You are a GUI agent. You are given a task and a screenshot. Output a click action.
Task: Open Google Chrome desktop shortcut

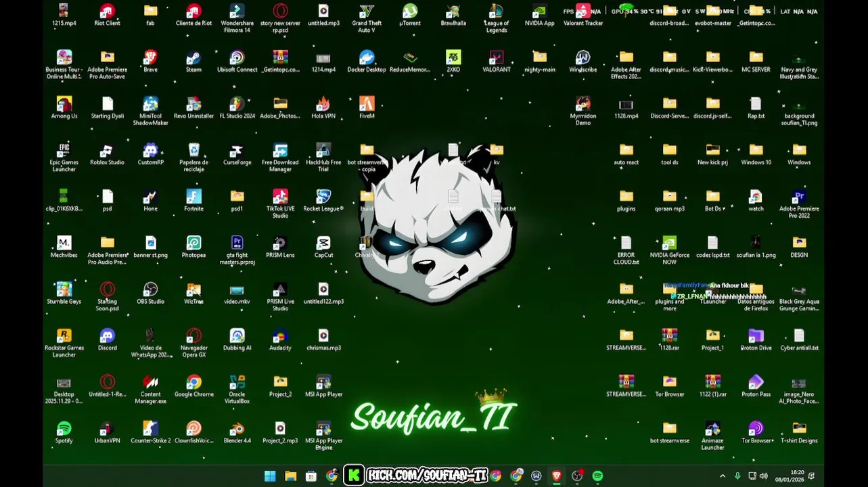click(193, 386)
